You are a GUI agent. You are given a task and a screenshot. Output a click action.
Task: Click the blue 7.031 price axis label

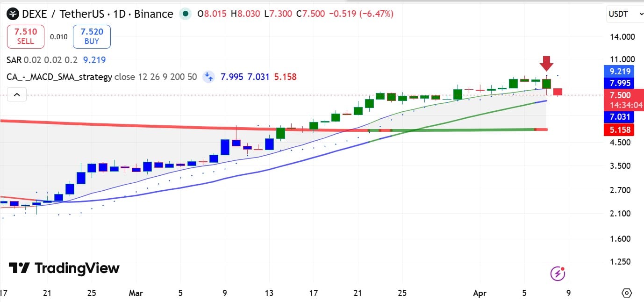tap(620, 117)
